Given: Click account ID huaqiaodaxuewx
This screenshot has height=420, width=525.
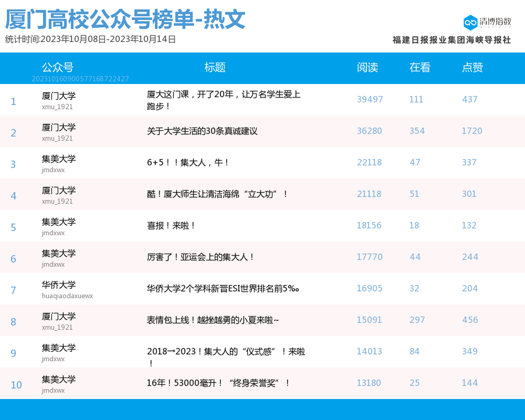Looking at the screenshot, I should pyautogui.click(x=67, y=296).
